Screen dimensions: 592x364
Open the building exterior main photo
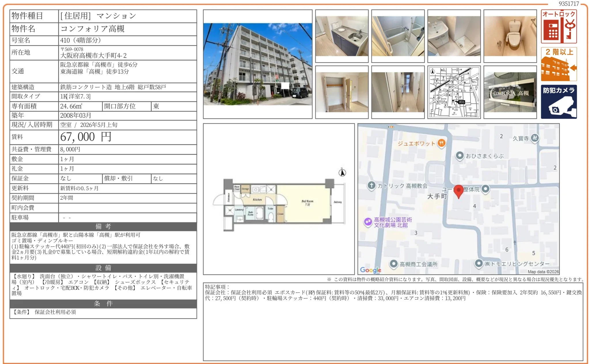[257, 64]
